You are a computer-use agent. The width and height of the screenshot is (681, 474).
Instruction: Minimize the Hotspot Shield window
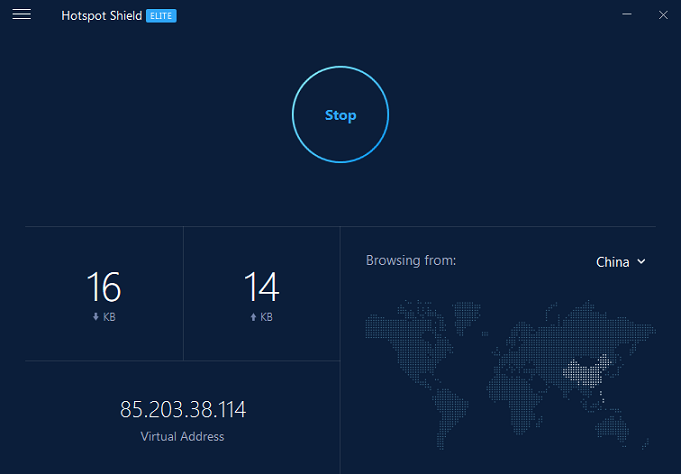click(x=627, y=14)
